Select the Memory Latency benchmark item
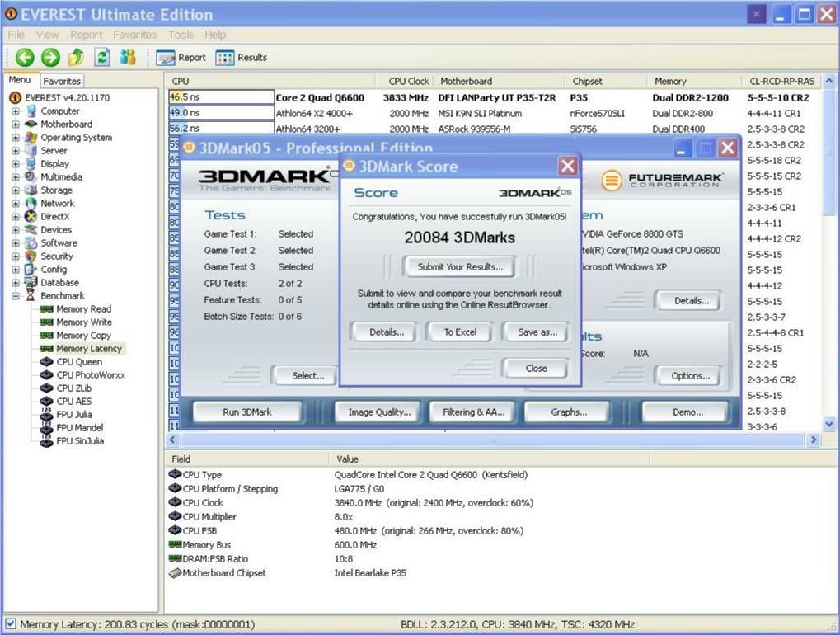The image size is (840, 635). coord(89,349)
